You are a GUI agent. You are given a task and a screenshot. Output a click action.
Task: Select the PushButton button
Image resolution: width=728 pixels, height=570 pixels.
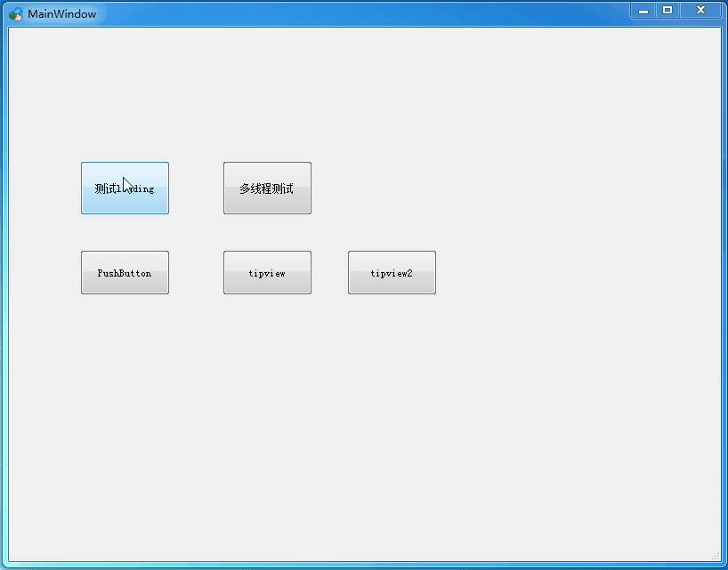[x=125, y=273]
